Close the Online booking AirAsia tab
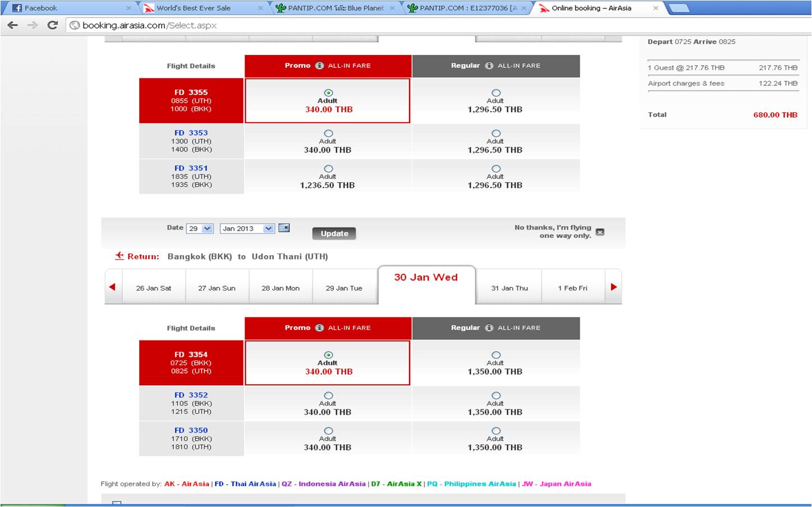 click(x=655, y=8)
